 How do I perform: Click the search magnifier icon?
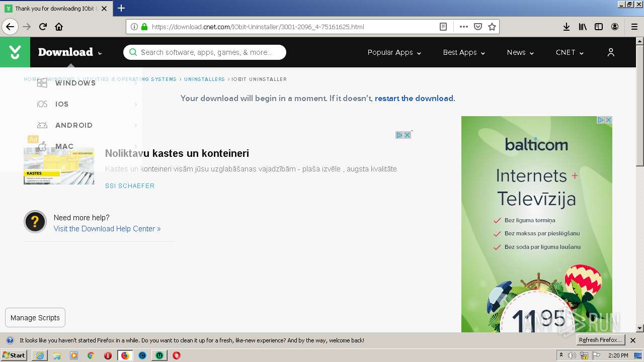[133, 52]
